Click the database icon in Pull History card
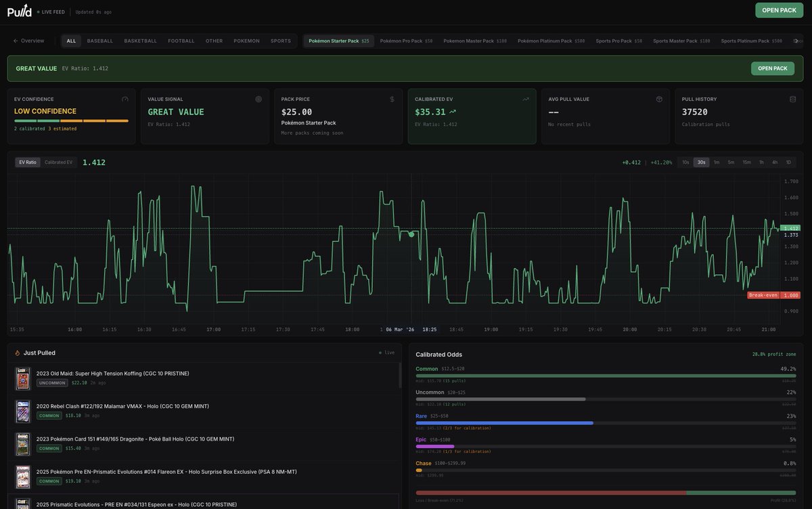Viewport: 812px width, 509px height. [792, 99]
